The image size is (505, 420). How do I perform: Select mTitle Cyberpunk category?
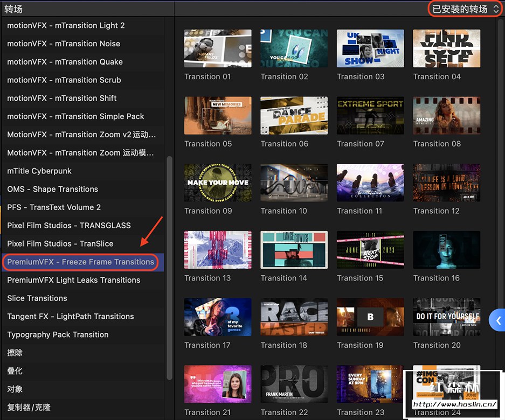click(82, 171)
